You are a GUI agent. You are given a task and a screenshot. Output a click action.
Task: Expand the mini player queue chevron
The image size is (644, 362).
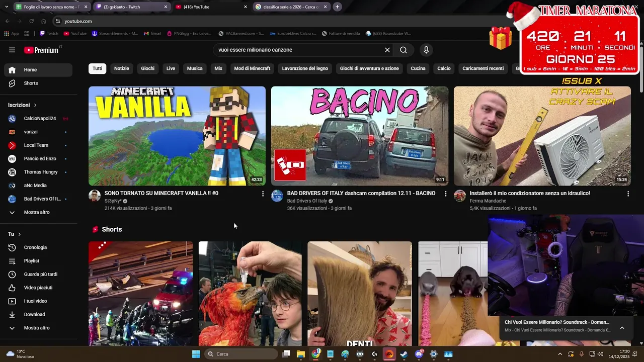[x=622, y=328]
